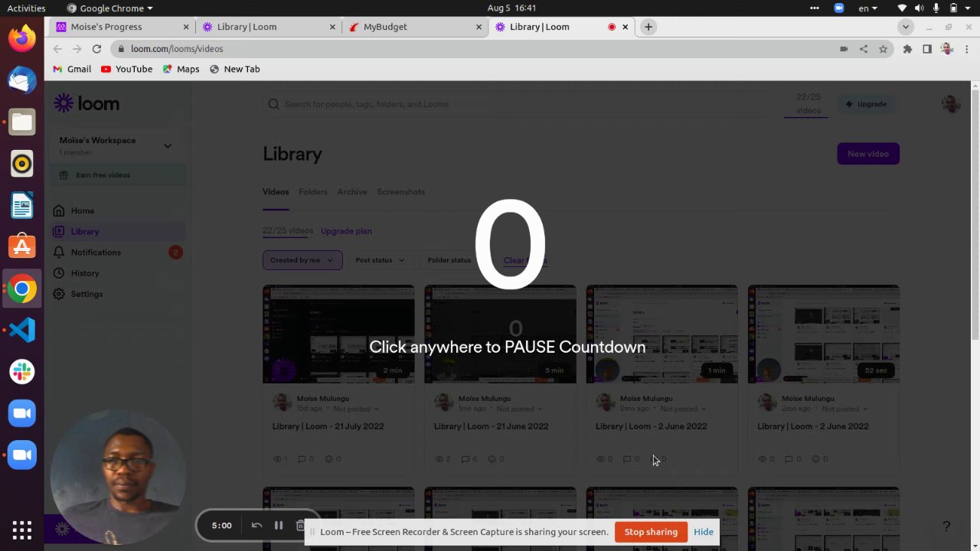Screen dimensions: 980x551
Task: Click Aug 5 16:41 clock
Action: (x=510, y=8)
